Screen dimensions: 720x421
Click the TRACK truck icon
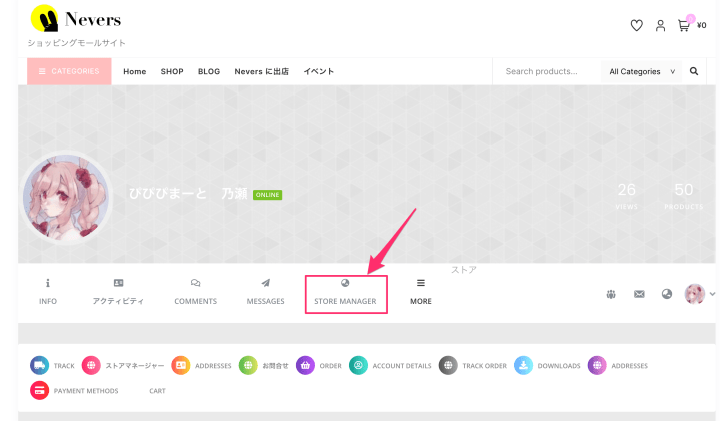click(x=39, y=365)
